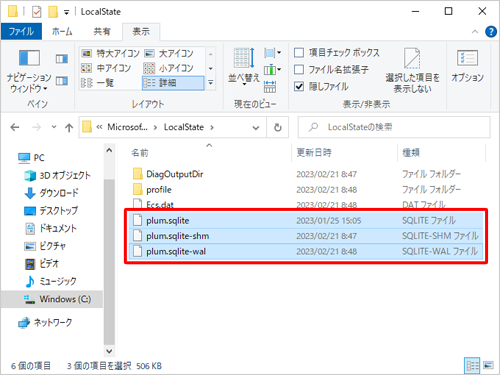
Task: Go up one folder level
Action: [69, 127]
